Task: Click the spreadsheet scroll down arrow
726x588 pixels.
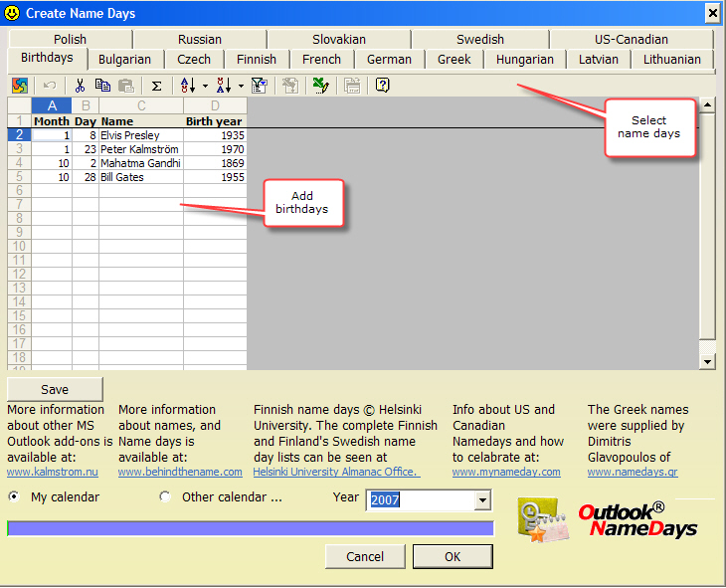Action: tap(707, 362)
